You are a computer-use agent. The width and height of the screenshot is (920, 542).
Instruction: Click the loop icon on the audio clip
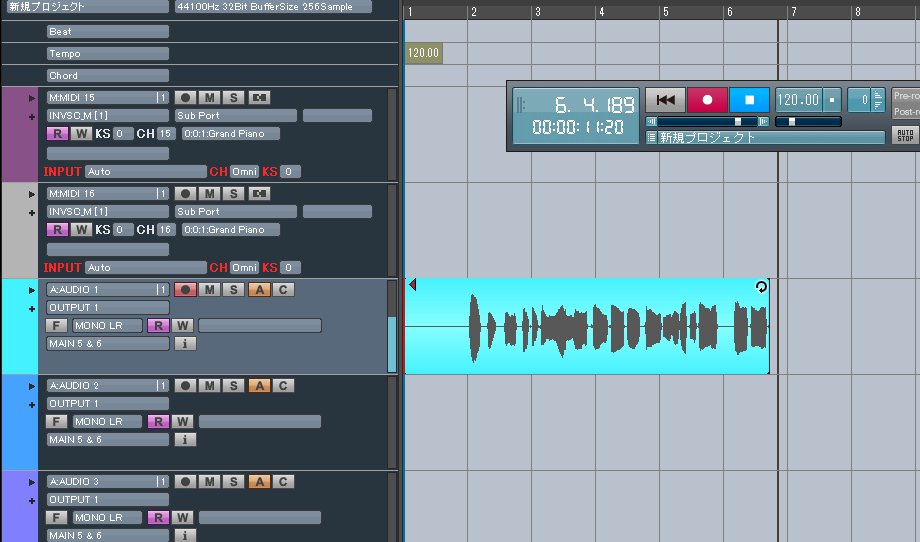pyautogui.click(x=761, y=287)
